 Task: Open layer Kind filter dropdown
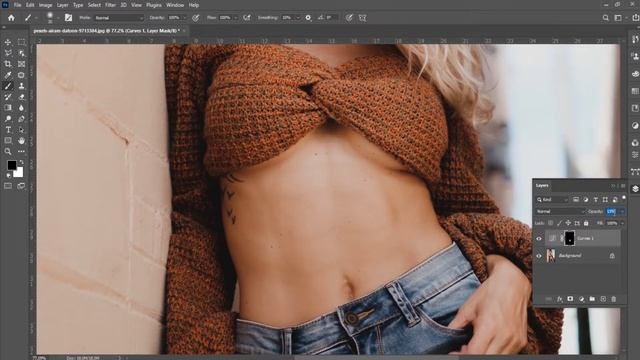pos(552,200)
